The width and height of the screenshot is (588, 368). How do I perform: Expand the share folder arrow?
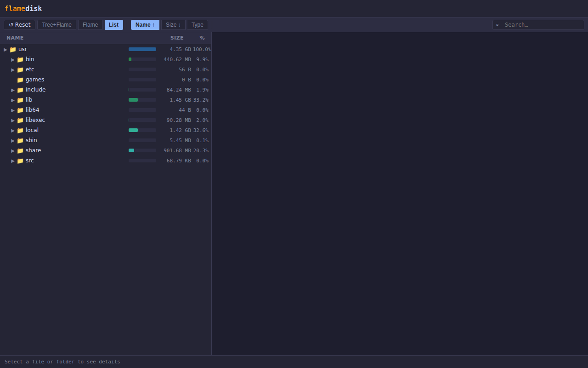(x=13, y=151)
